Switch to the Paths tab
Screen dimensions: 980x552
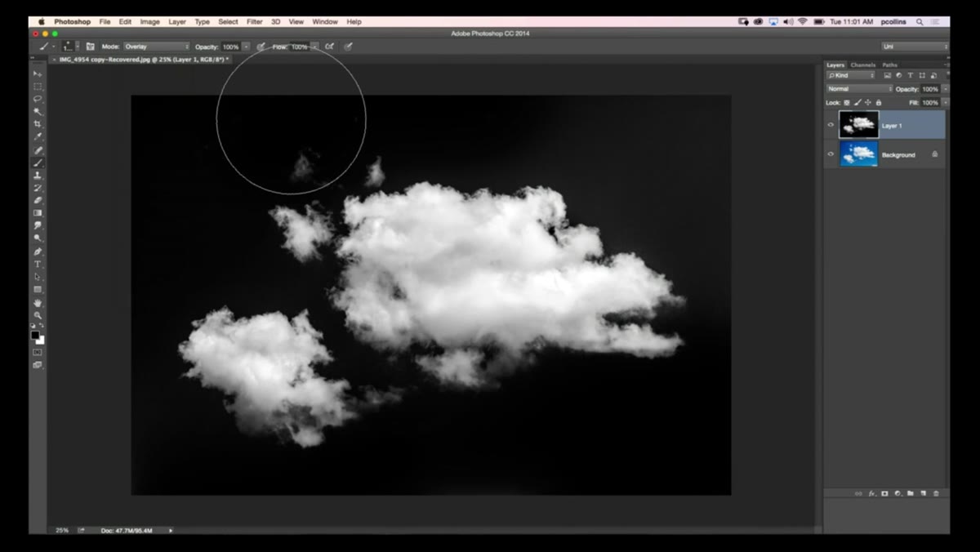pos(889,65)
